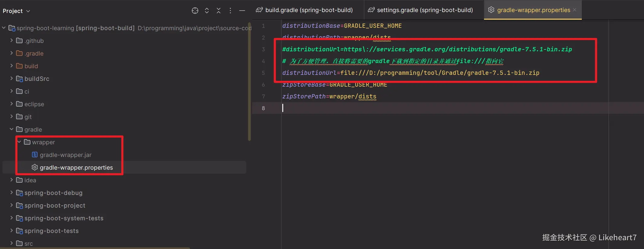Hide the Project tool window
Screen dimensions: 644x249
tap(242, 11)
